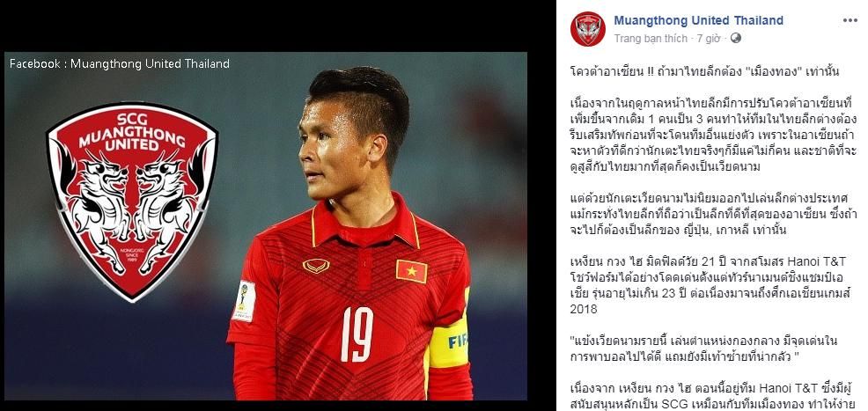Screen dimensions: 868x411
Task: Open the "7 giờ" post timestamp
Action: pyautogui.click(x=709, y=38)
